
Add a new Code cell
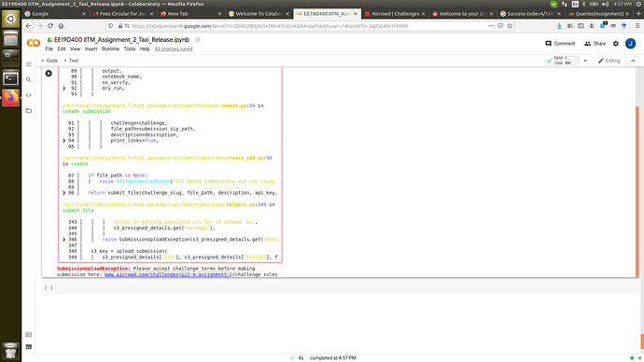pyautogui.click(x=49, y=61)
